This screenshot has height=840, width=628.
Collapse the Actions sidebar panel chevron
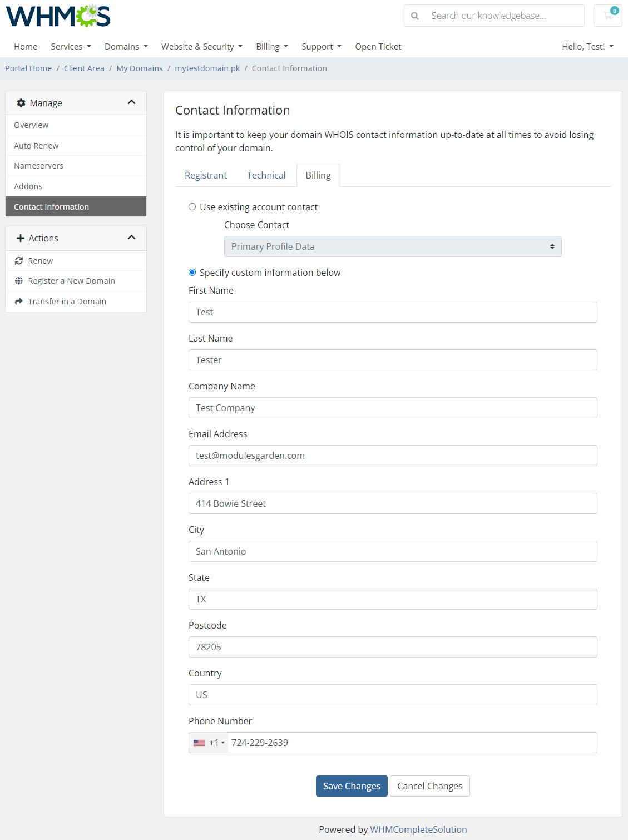coord(131,238)
